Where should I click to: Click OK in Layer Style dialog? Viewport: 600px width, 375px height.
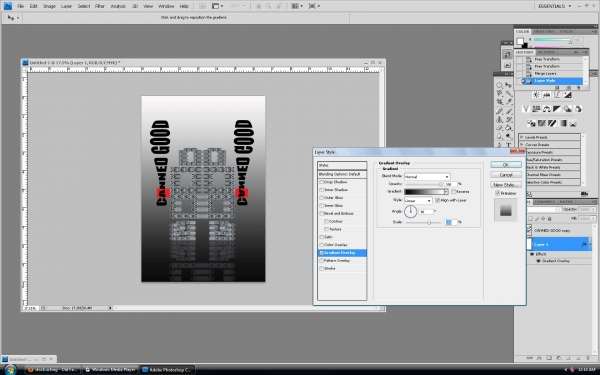[x=506, y=165]
